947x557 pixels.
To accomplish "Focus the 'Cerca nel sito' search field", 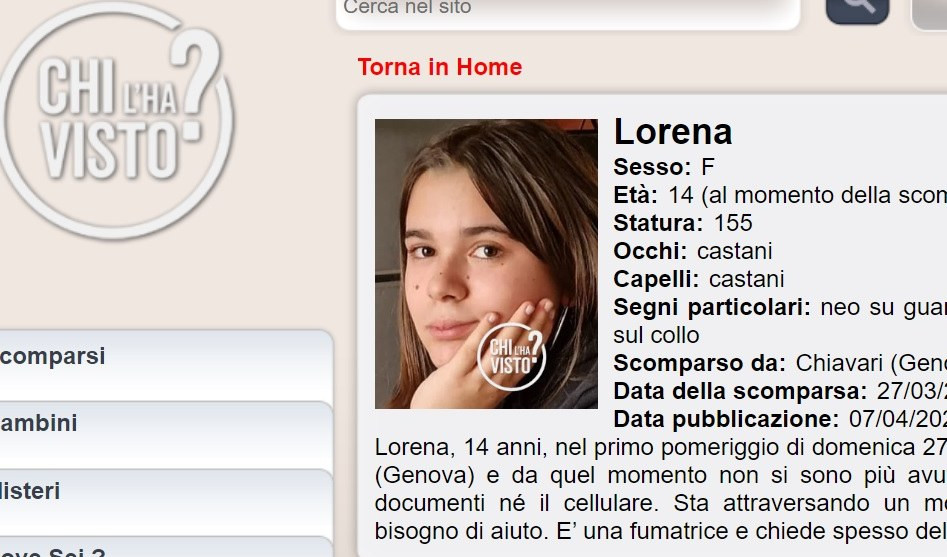I will pyautogui.click(x=568, y=11).
